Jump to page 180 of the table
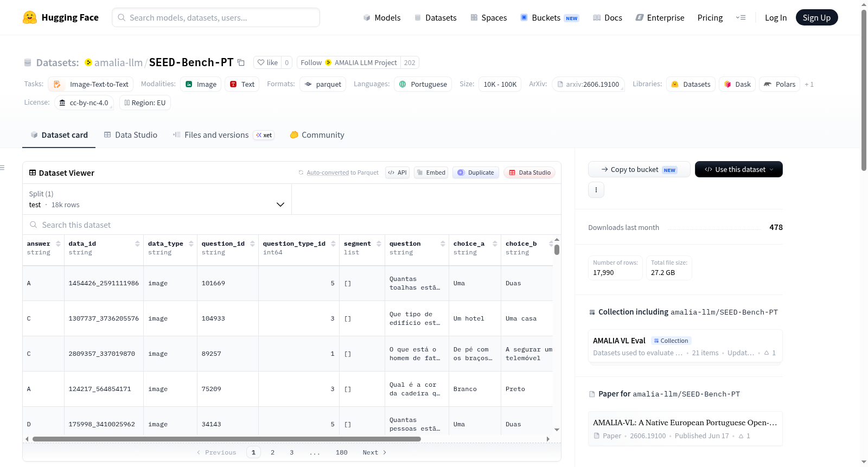This screenshot has height=467, width=868. point(341,452)
